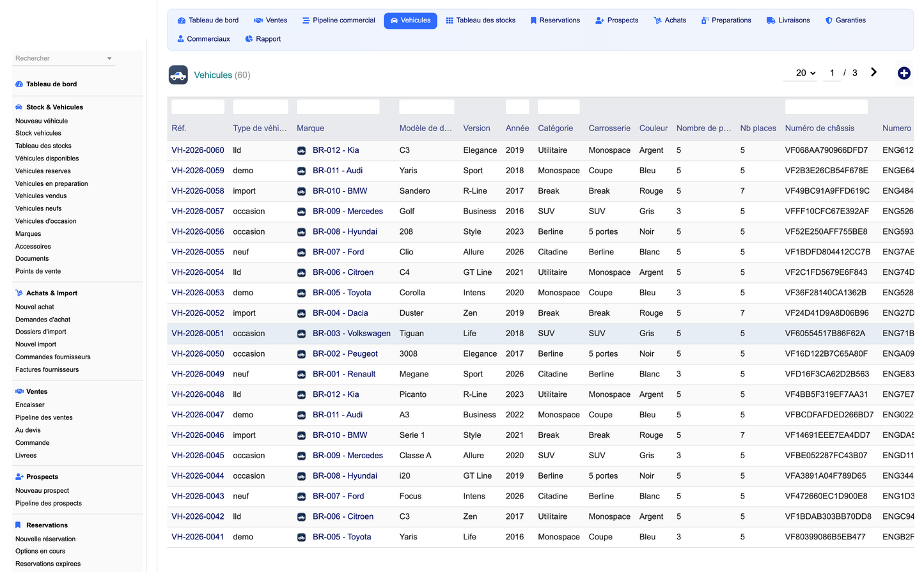
Task: Open the 20 rows-per-page dropdown
Action: coord(805,73)
